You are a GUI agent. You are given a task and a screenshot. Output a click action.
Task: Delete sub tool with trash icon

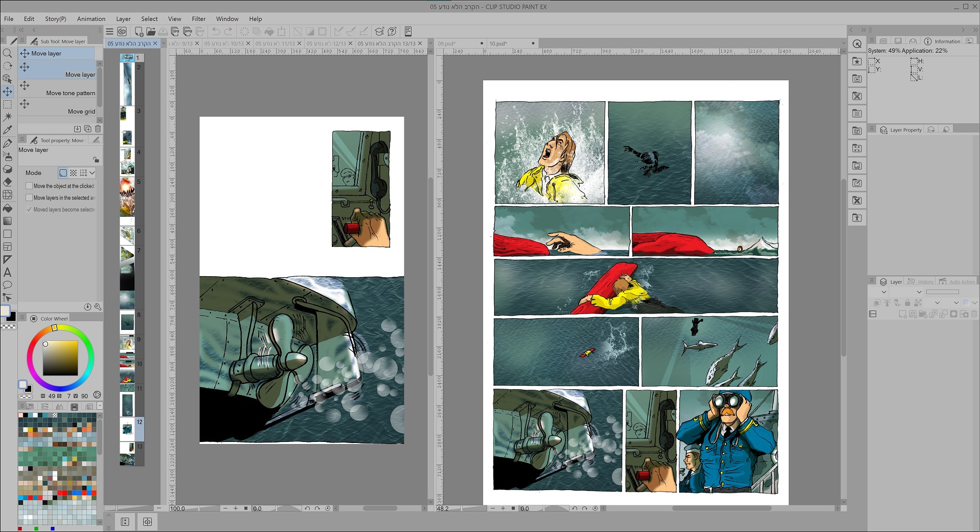click(x=98, y=129)
